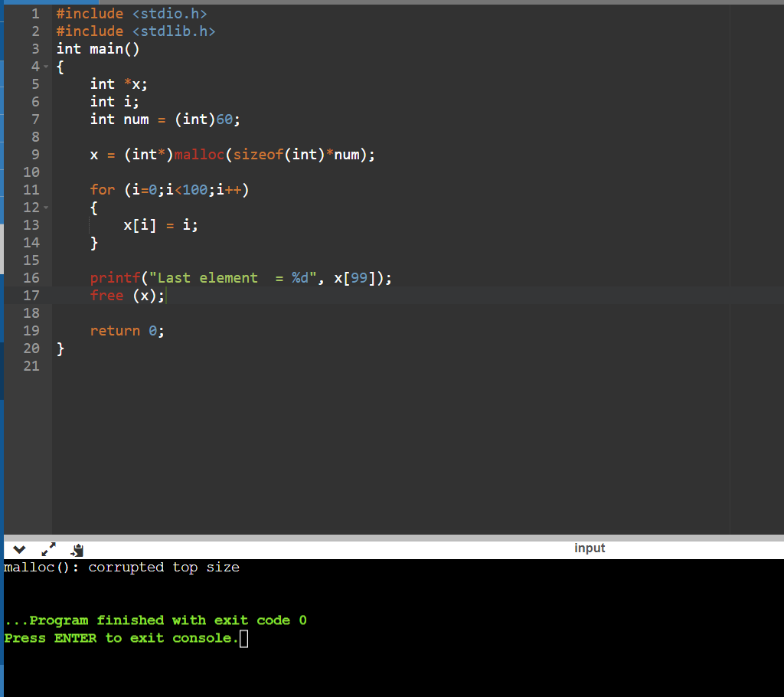Select the input tab above the console
The width and height of the screenshot is (784, 697).
point(589,548)
